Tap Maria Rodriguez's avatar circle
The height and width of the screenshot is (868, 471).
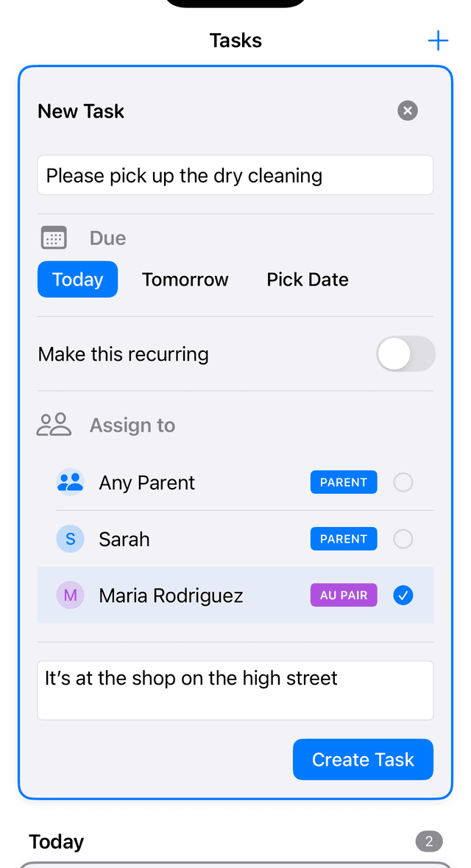pos(70,595)
